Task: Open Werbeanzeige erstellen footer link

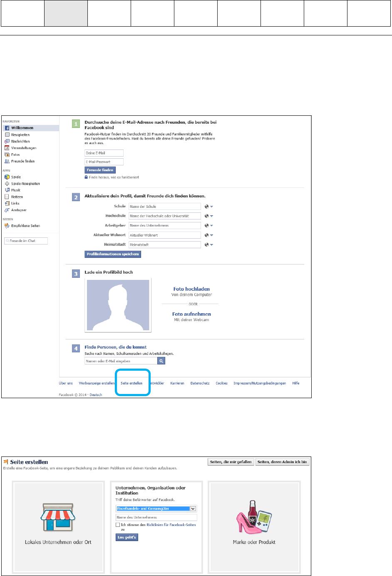Action: coord(97,383)
